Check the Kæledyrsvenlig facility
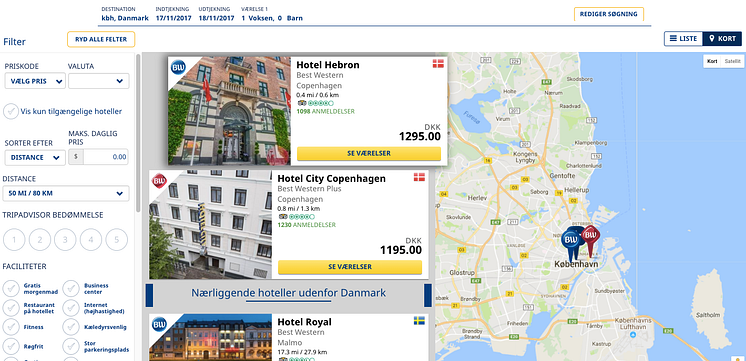Viewport: 746px width, 361px height. pyautogui.click(x=71, y=327)
